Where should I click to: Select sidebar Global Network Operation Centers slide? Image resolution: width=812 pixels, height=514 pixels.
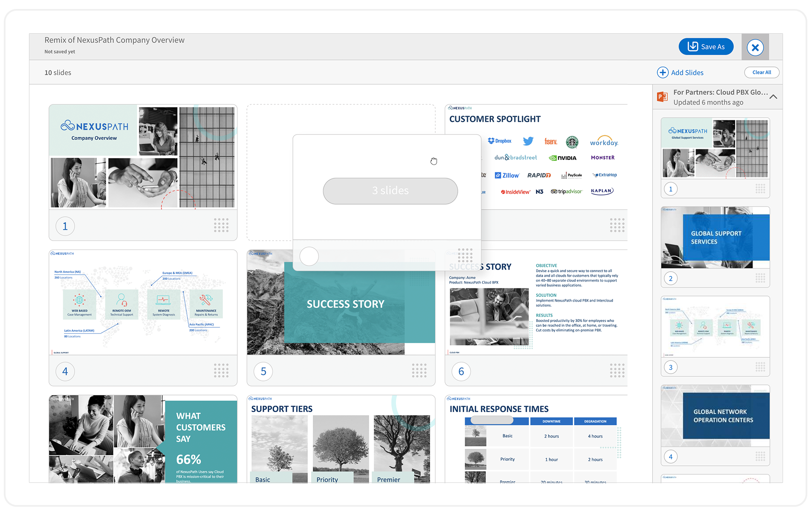pyautogui.click(x=715, y=416)
